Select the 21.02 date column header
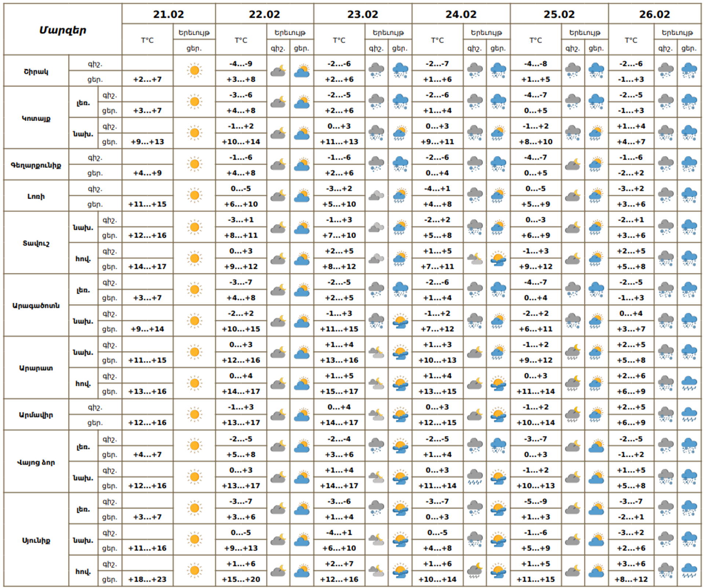The height and width of the screenshot is (588, 704). [169, 14]
